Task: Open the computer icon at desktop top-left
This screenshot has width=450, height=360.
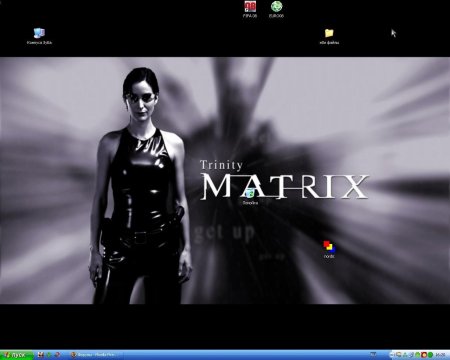Action: click(x=39, y=36)
